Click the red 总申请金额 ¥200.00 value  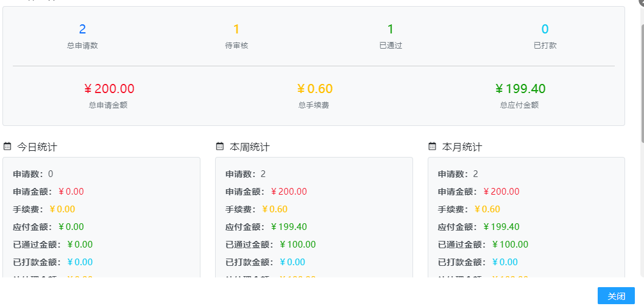pos(109,89)
